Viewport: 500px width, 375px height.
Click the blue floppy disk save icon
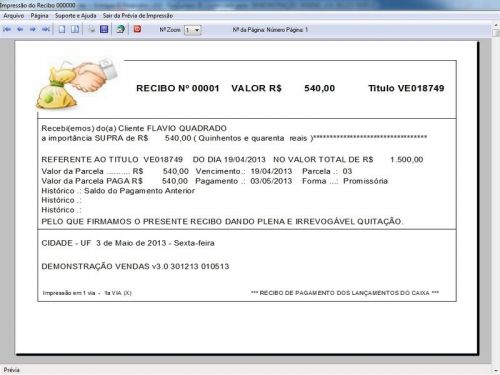click(x=104, y=29)
